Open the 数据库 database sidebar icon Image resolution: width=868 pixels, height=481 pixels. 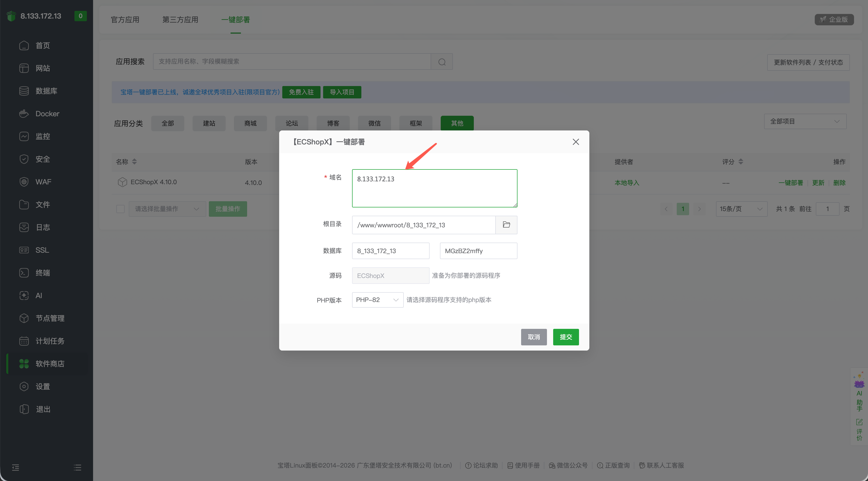[24, 91]
